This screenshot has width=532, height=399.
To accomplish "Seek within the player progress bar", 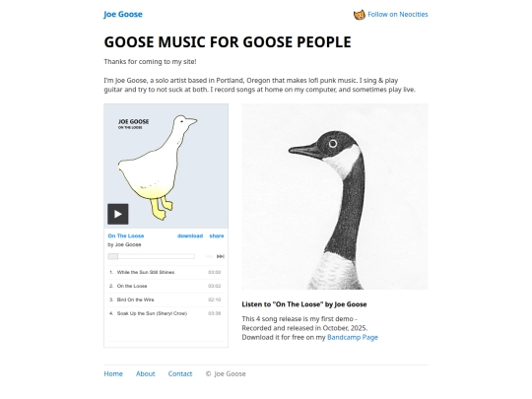I will click(152, 256).
